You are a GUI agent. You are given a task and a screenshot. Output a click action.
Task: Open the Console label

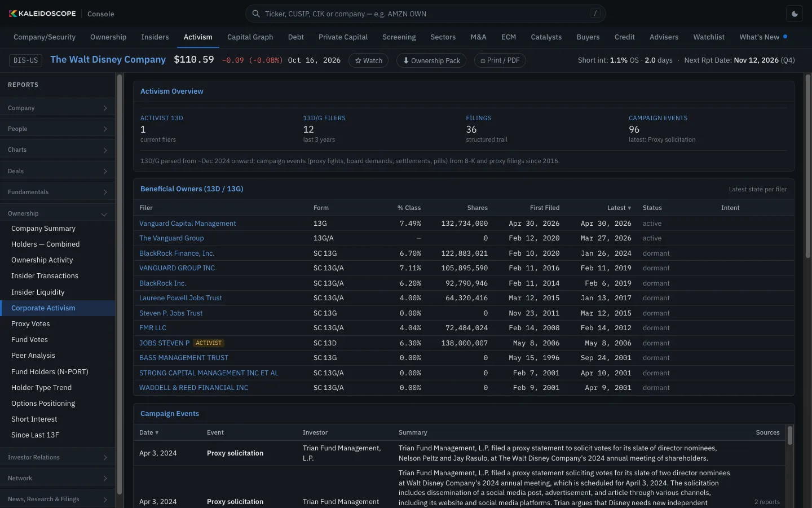pos(101,14)
